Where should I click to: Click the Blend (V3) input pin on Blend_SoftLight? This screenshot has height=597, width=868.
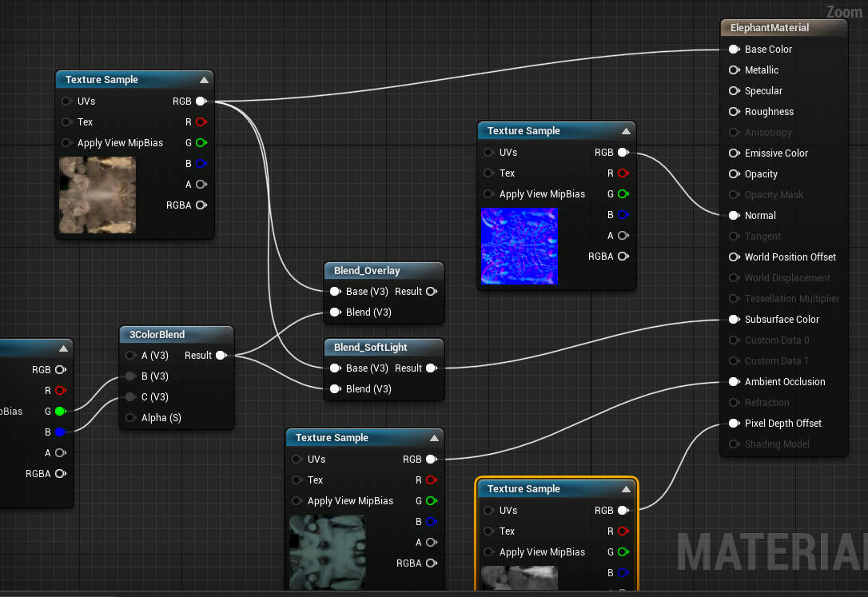click(x=334, y=389)
